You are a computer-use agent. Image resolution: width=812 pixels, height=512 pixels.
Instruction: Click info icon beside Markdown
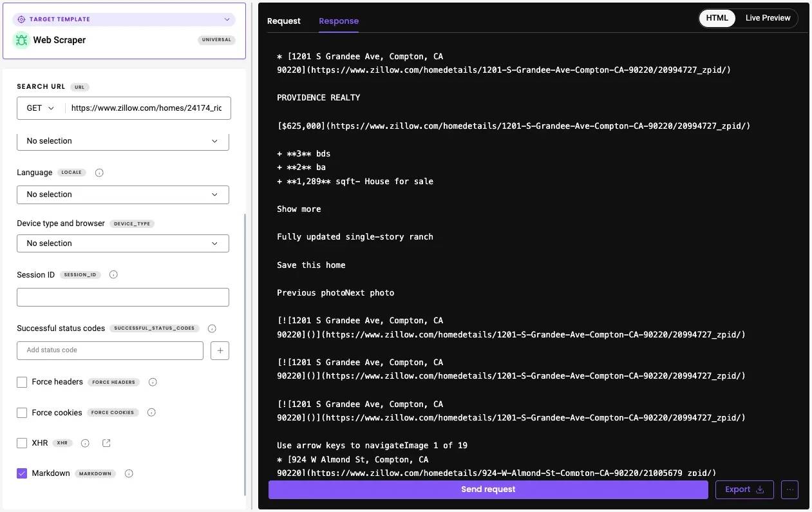click(x=129, y=473)
